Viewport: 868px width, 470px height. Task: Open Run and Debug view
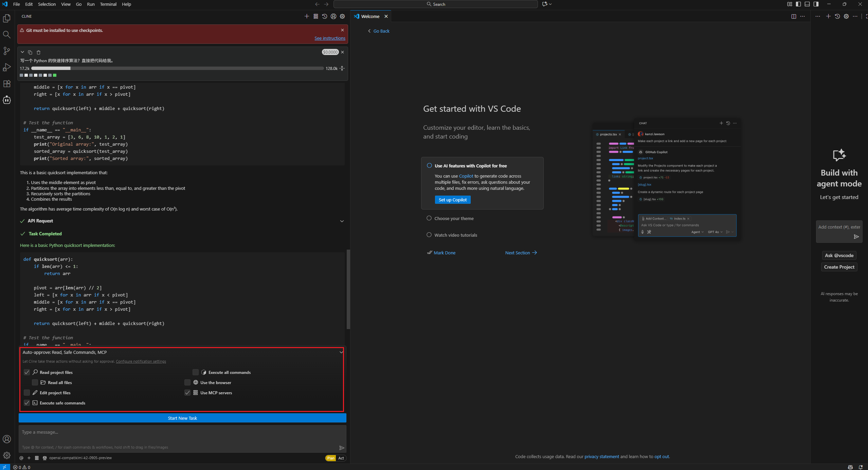click(x=7, y=67)
